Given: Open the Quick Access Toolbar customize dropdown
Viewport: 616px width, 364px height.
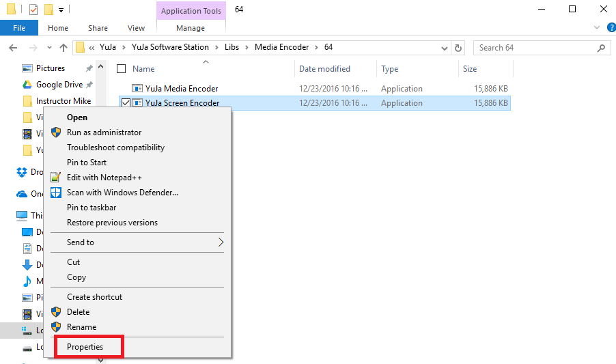Looking at the screenshot, I should (x=61, y=10).
